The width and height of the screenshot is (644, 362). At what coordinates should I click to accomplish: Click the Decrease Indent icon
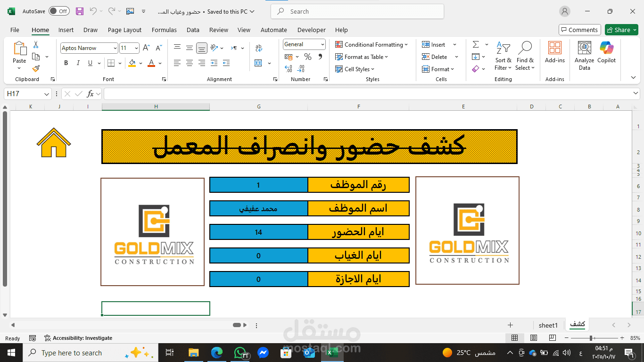(x=214, y=63)
